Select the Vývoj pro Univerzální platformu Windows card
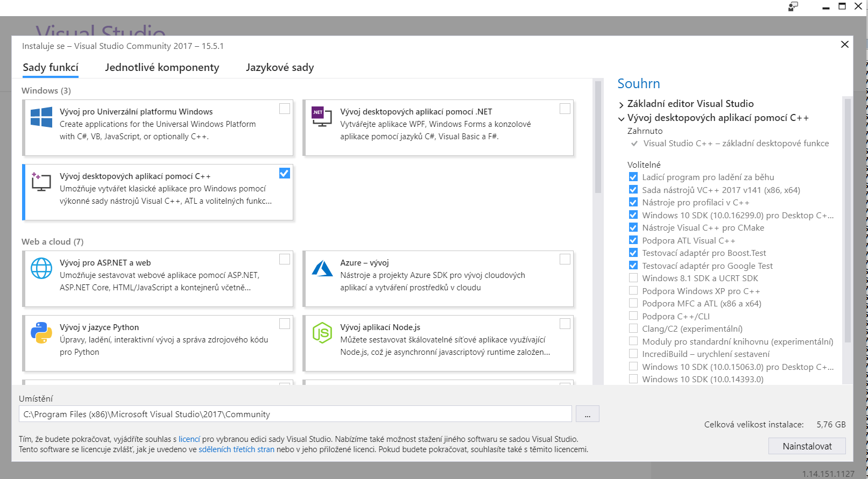This screenshot has height=479, width=868. [158, 128]
